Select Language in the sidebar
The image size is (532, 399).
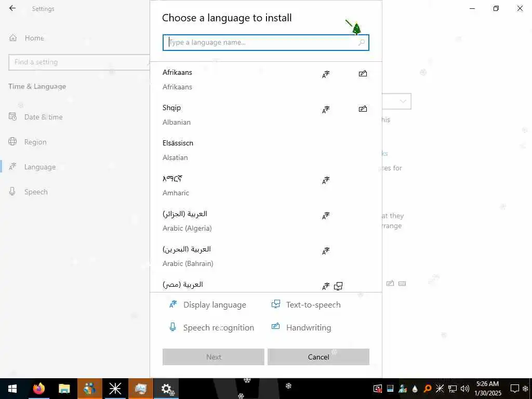39,167
